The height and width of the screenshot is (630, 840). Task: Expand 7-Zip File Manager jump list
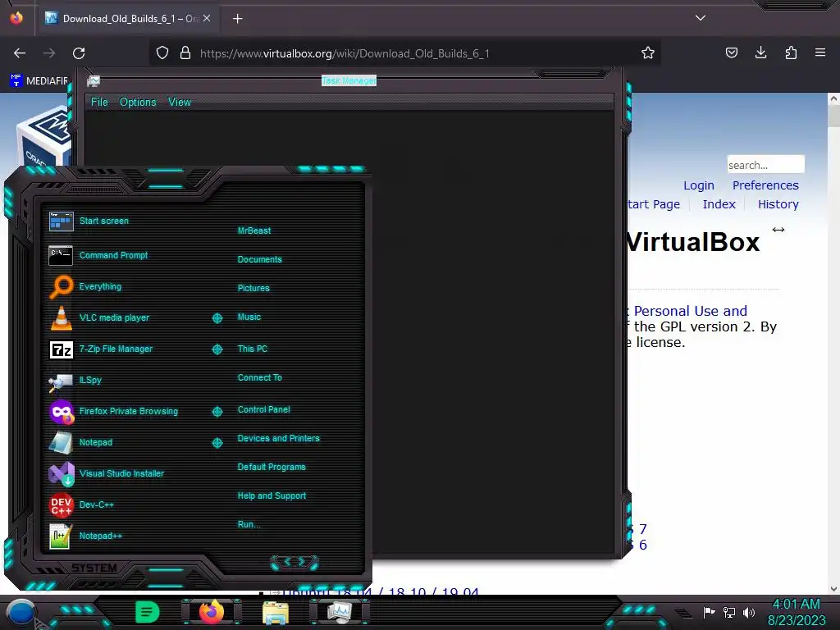coord(217,349)
